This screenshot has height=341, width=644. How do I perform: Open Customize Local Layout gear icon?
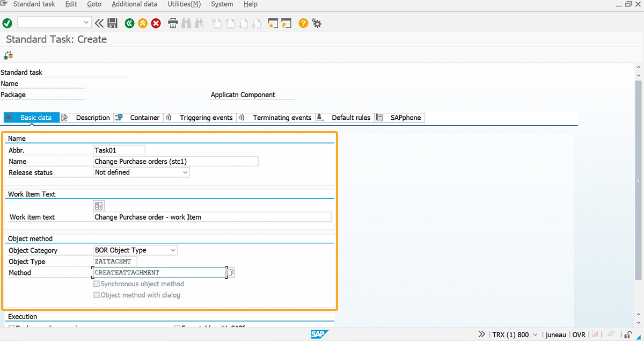click(x=317, y=23)
